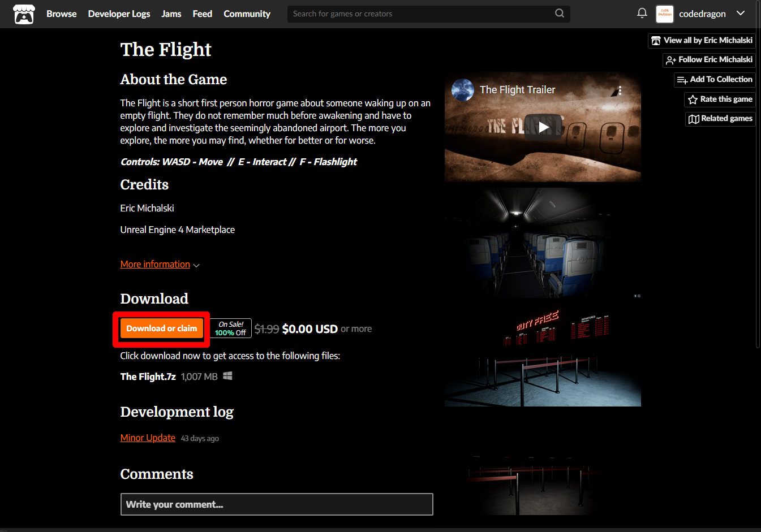This screenshot has height=532, width=761.
Task: Play the Flight Trailer video
Action: point(543,127)
